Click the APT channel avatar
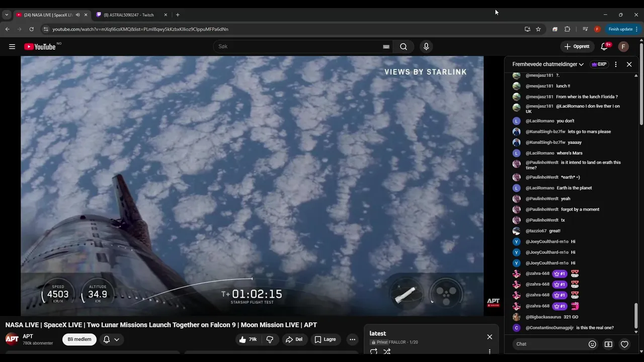644x362 pixels. pos(12,339)
